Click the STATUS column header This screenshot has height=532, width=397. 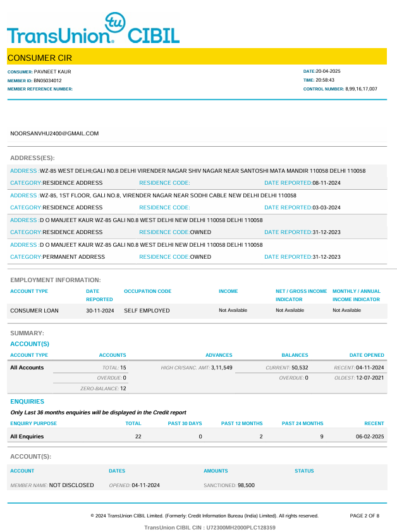304,471
